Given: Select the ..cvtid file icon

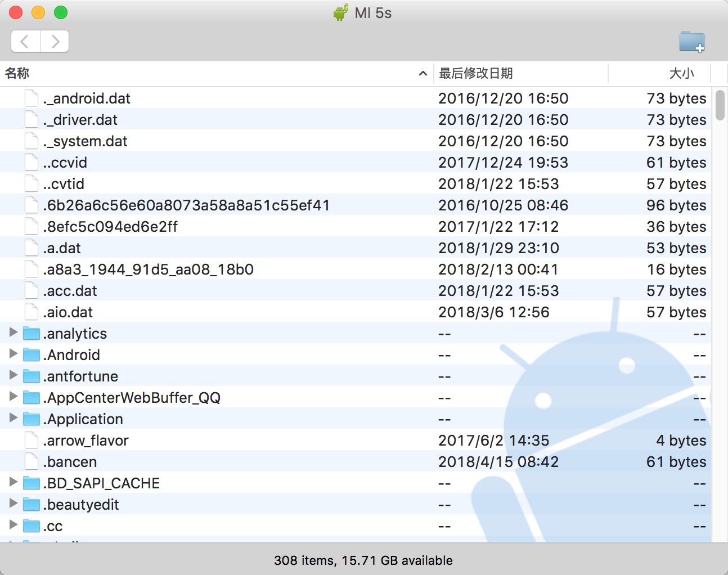Looking at the screenshot, I should coord(32,183).
